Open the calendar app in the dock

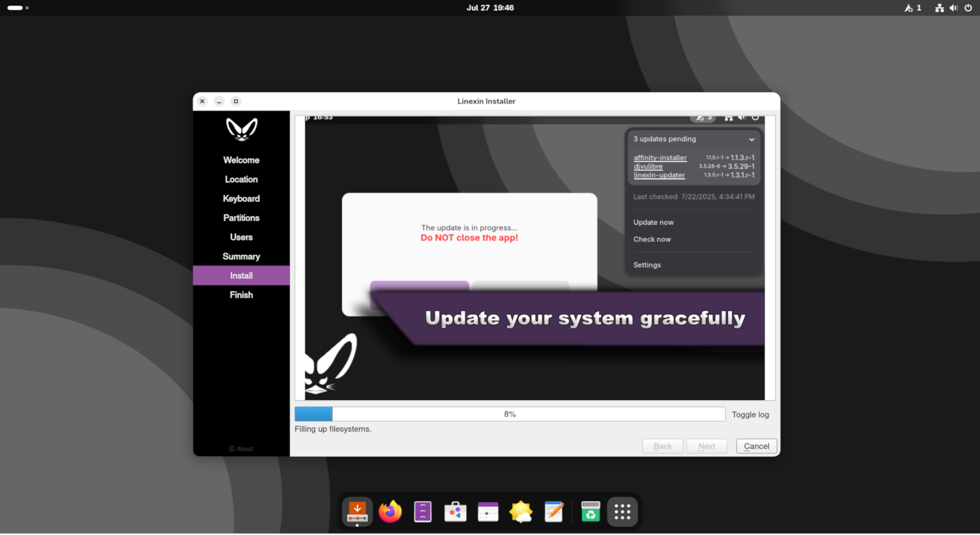point(488,512)
